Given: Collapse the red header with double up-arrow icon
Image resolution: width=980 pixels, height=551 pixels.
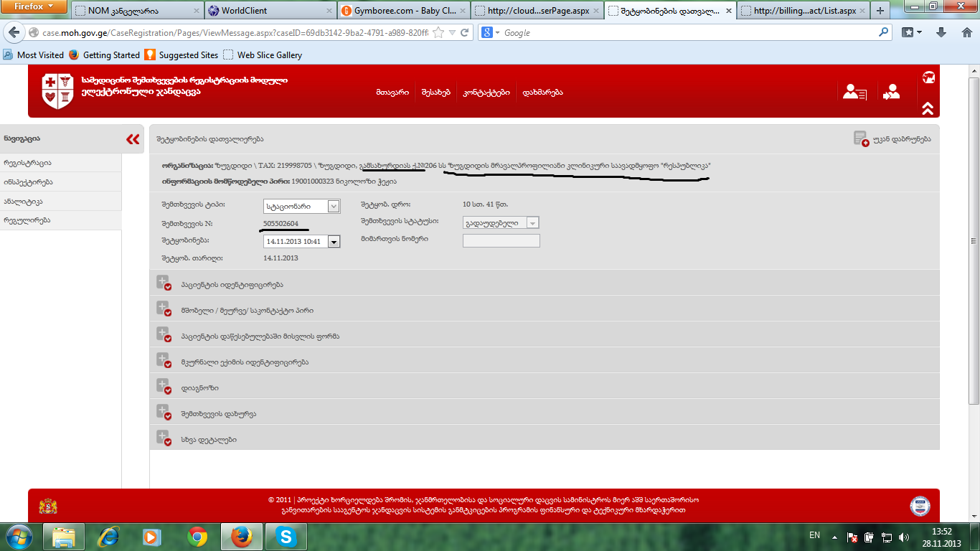Looking at the screenshot, I should 928,108.
